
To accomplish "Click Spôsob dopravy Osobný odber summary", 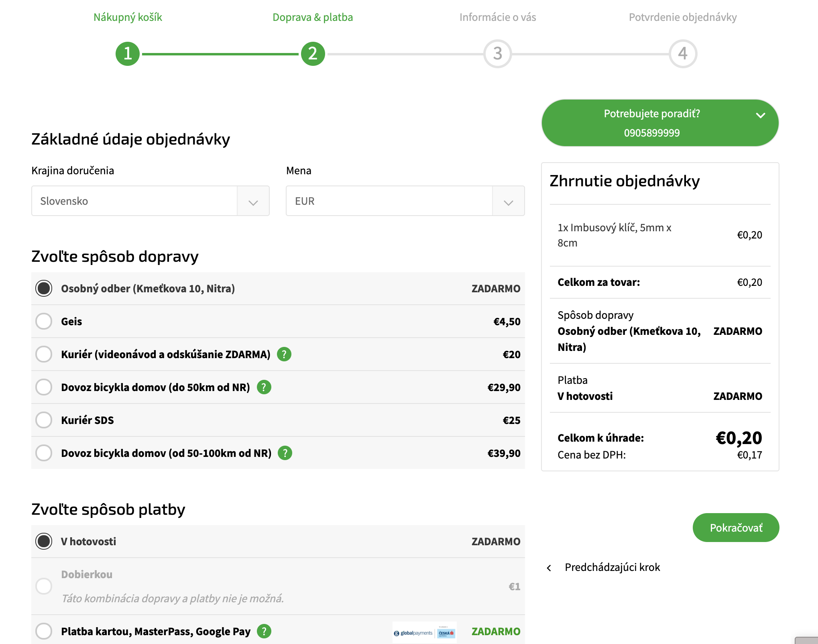I will coord(629,331).
